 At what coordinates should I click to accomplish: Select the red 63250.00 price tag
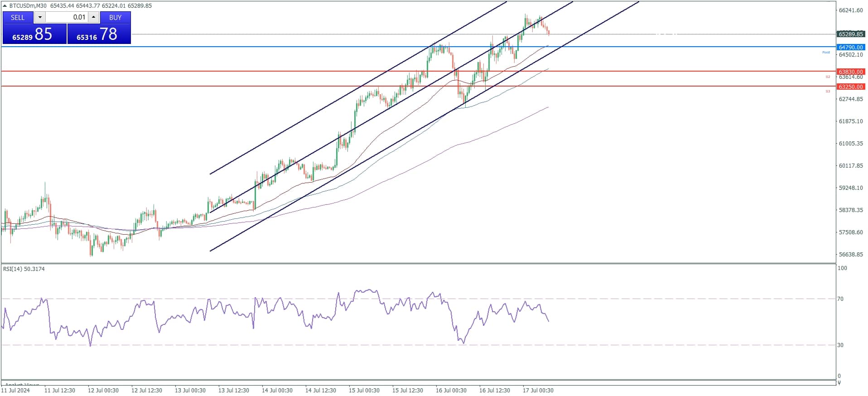coord(850,87)
